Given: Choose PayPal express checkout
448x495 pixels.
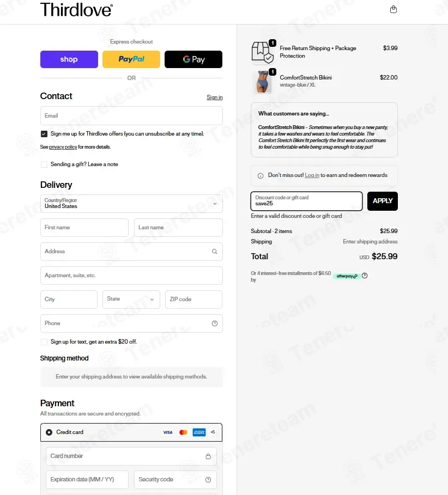Looking at the screenshot, I should pos(131,59).
